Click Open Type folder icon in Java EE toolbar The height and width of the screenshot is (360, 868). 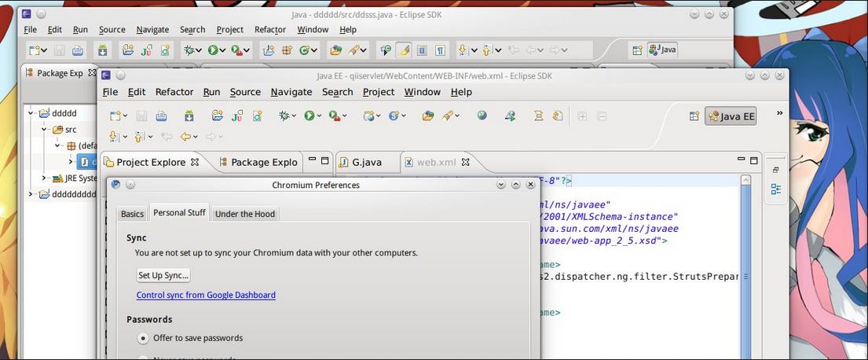pos(428,116)
